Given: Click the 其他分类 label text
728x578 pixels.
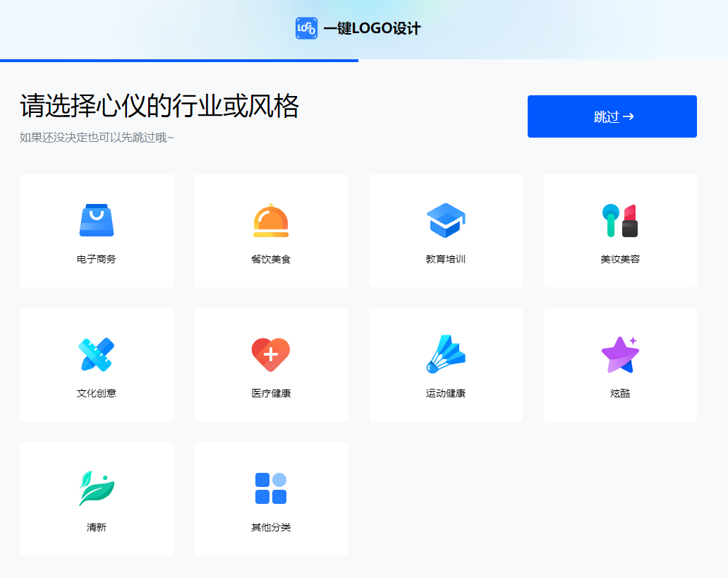Looking at the screenshot, I should (271, 527).
